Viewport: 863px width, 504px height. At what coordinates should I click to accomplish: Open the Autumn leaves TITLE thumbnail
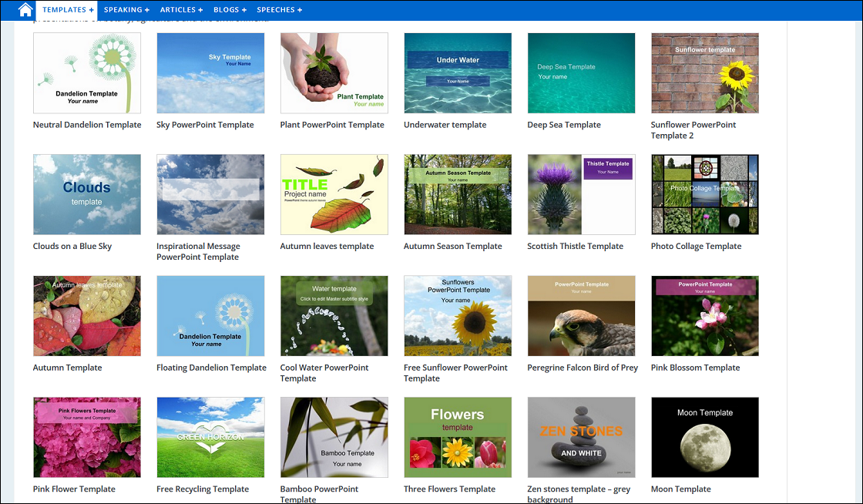[x=334, y=195]
